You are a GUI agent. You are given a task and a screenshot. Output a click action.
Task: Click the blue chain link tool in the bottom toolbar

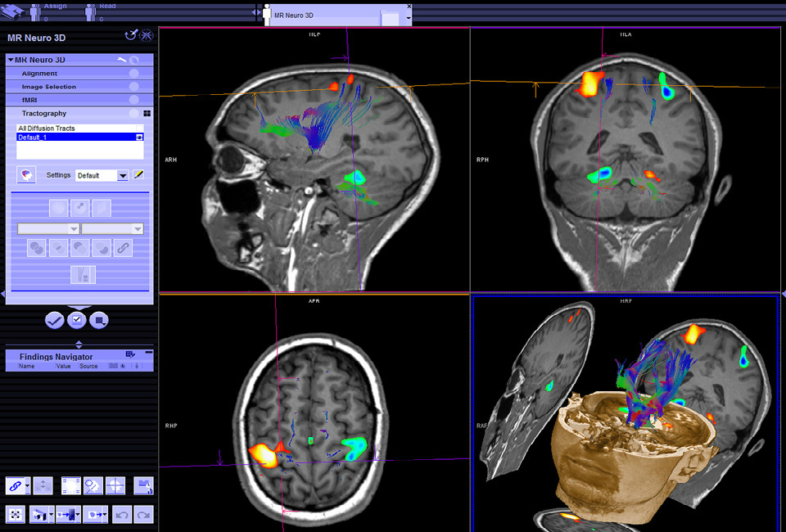click(14, 486)
